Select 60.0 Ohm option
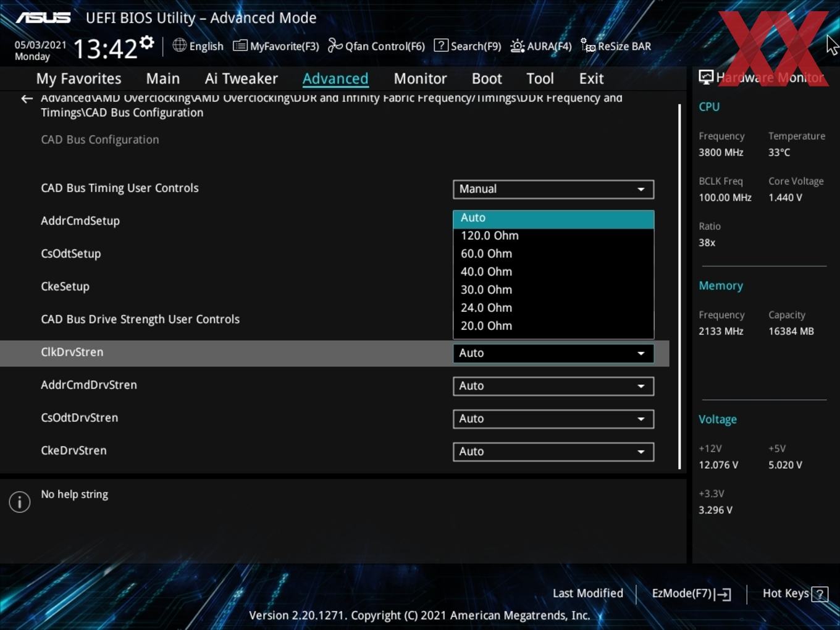Image resolution: width=840 pixels, height=630 pixels. [553, 254]
